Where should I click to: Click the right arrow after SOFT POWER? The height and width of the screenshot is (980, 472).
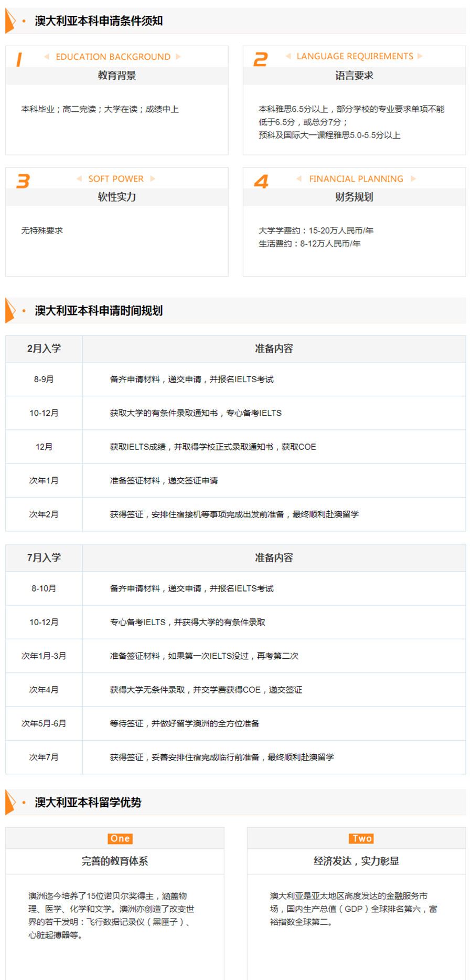click(x=153, y=179)
